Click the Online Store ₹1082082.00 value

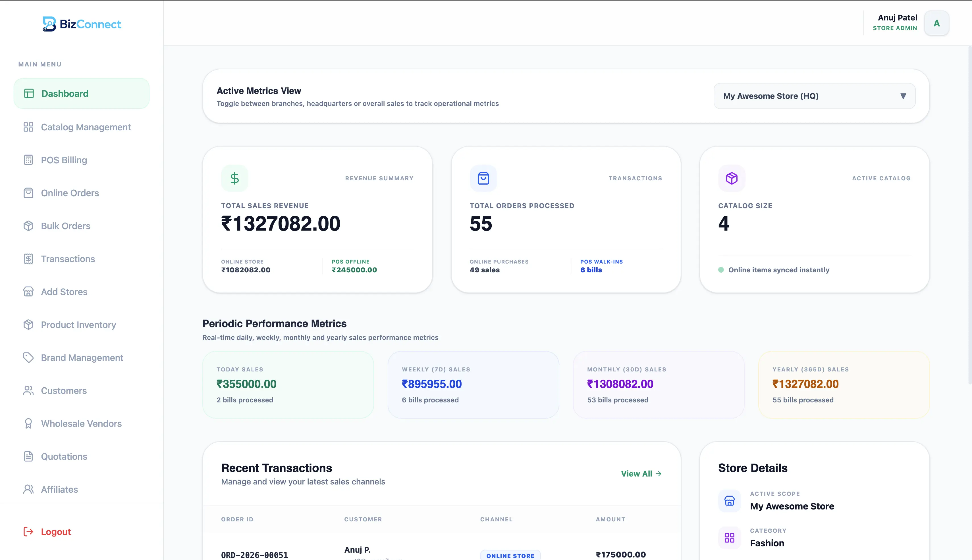tap(246, 270)
